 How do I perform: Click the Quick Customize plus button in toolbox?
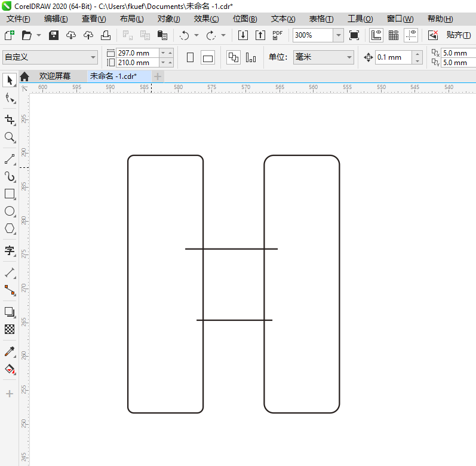point(10,394)
